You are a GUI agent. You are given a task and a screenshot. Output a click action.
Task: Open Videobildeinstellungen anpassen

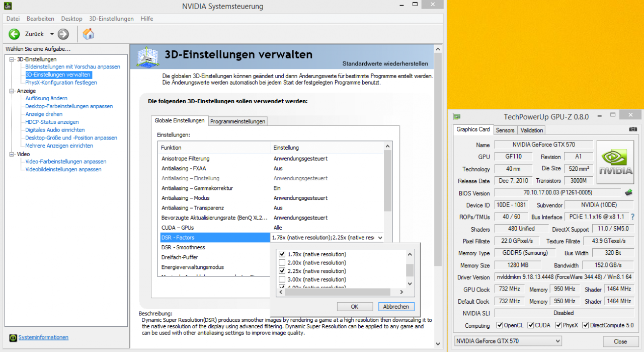coord(63,169)
